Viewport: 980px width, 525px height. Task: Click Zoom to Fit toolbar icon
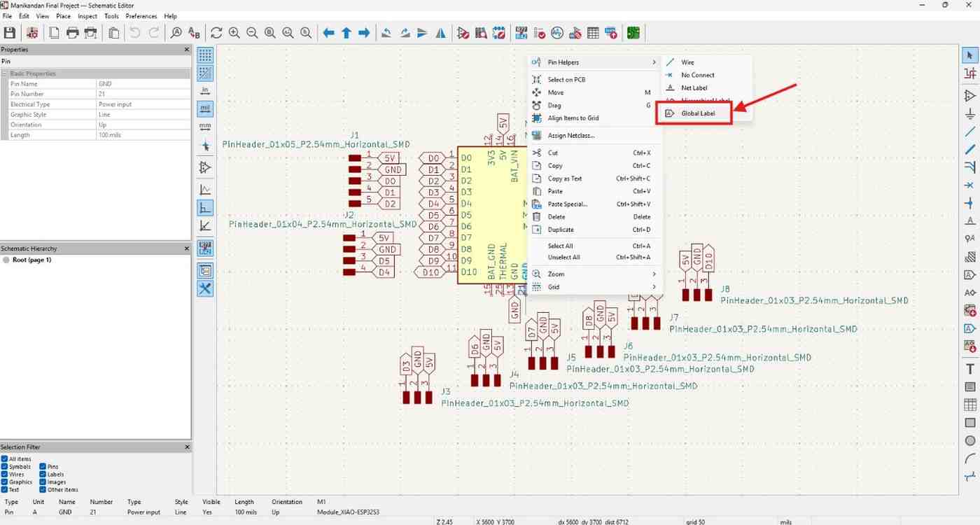click(270, 33)
